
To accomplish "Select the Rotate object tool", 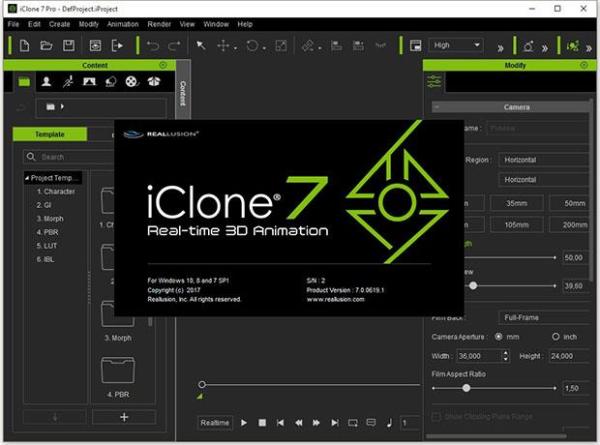I will [x=252, y=46].
